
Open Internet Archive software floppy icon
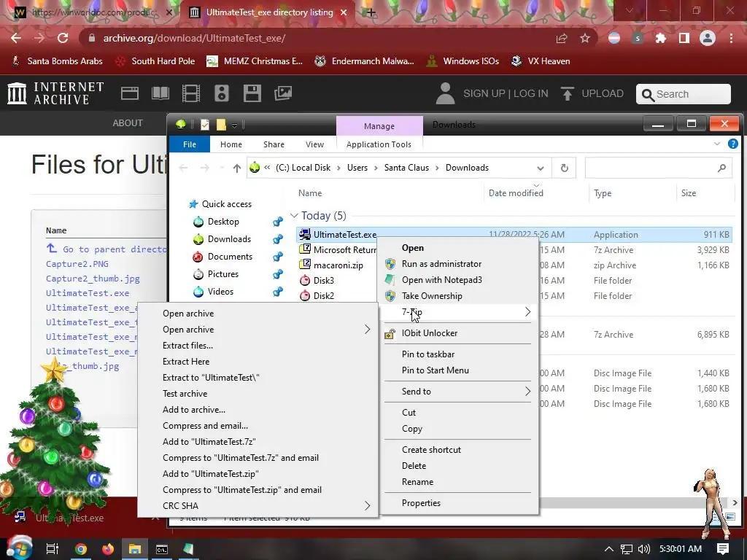tap(252, 93)
